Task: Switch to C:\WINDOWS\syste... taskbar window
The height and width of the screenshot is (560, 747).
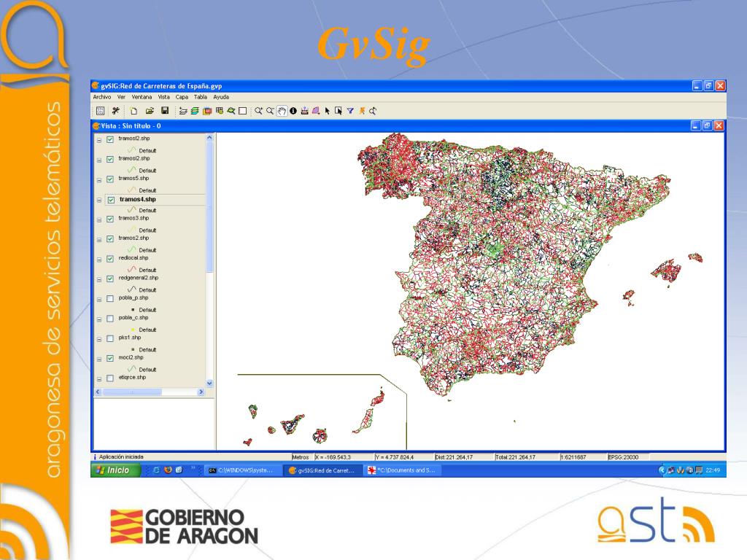Action: (x=241, y=470)
